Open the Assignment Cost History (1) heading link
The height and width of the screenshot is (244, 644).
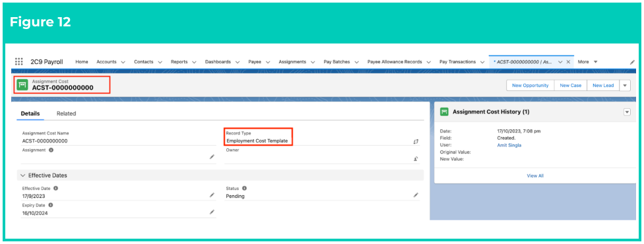(491, 111)
